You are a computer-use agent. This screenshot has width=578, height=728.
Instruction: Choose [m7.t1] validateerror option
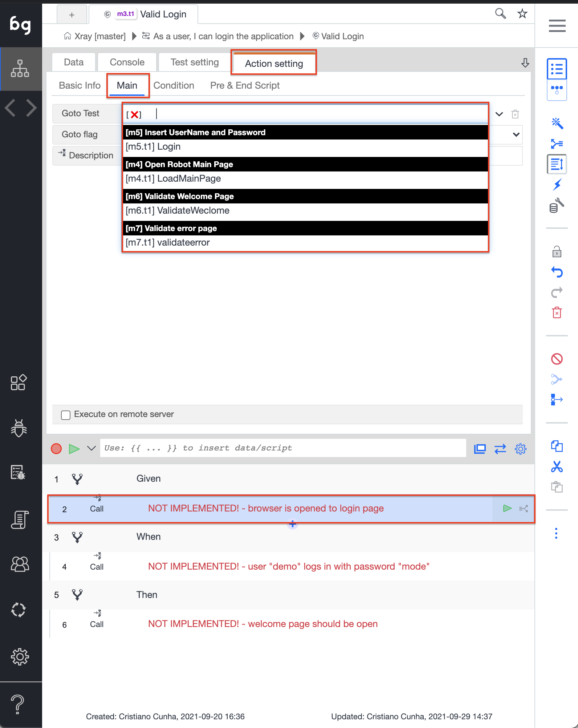(x=305, y=243)
